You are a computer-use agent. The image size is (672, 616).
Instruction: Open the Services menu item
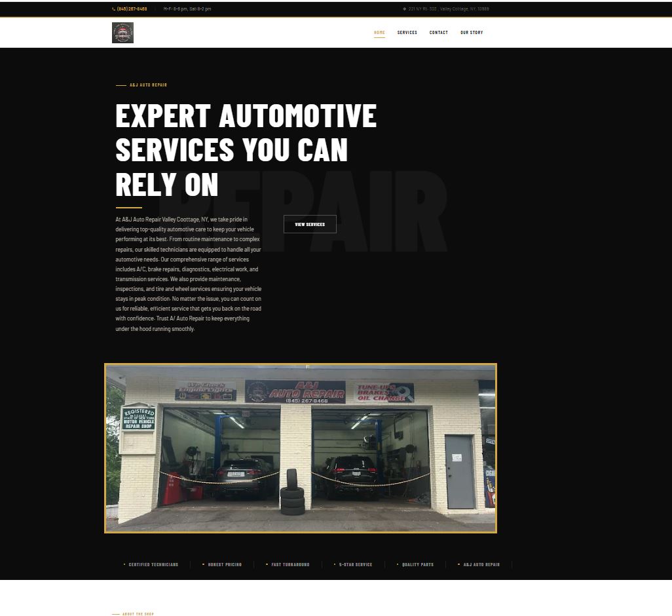pos(407,33)
